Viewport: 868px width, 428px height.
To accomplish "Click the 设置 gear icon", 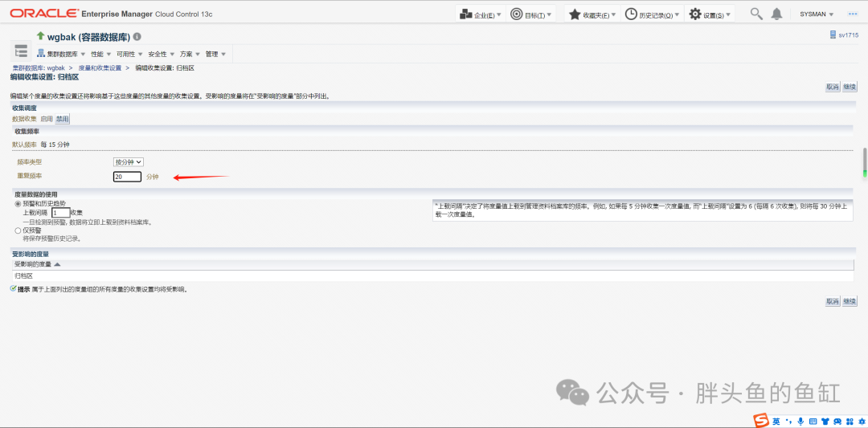I will click(694, 14).
